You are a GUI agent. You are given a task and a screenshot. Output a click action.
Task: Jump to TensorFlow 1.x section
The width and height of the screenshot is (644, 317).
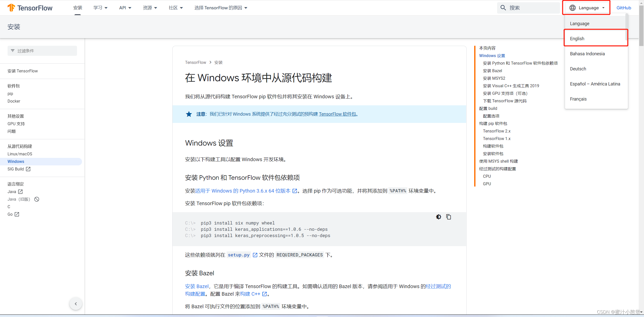(x=497, y=139)
